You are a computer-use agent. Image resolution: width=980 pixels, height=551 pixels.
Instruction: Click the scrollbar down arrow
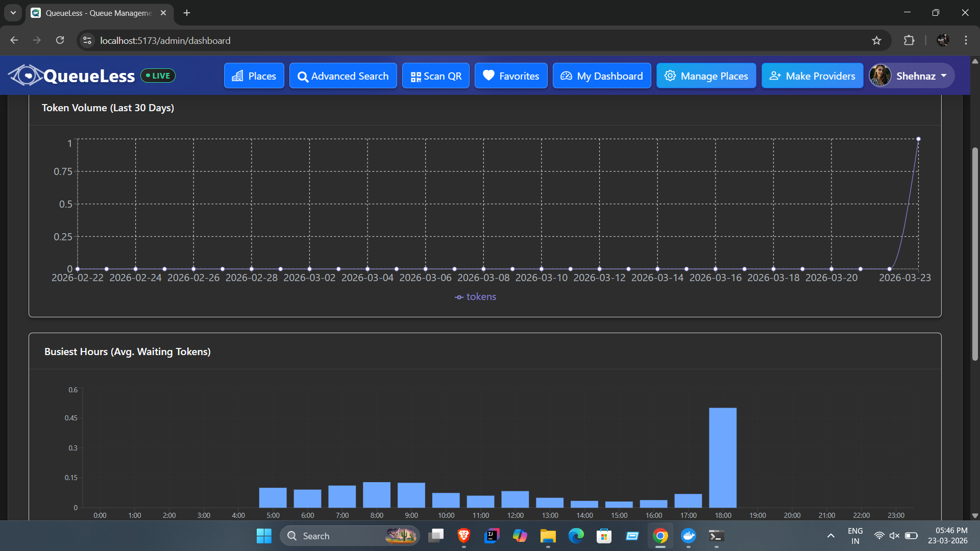975,515
